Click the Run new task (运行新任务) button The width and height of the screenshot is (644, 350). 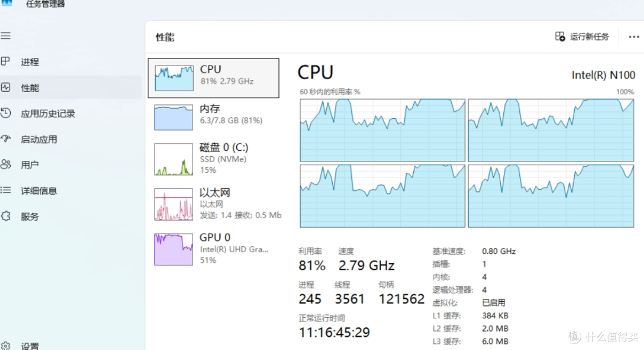[x=582, y=37]
